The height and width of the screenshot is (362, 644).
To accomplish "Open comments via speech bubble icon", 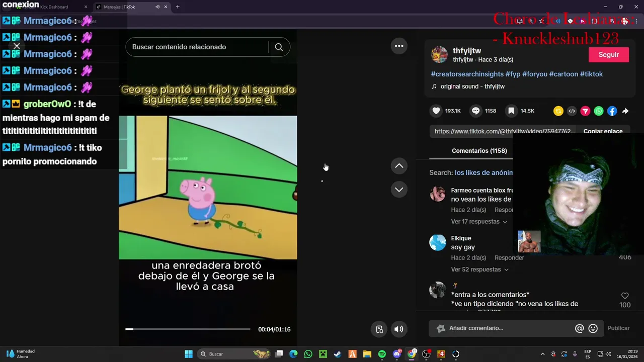I will click(x=475, y=111).
